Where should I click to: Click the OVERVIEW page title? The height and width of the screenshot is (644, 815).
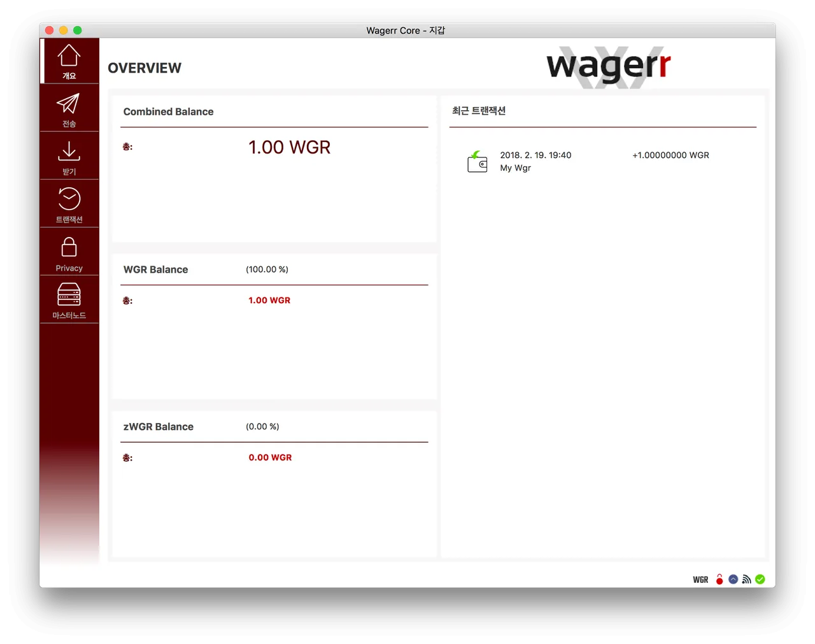[145, 68]
